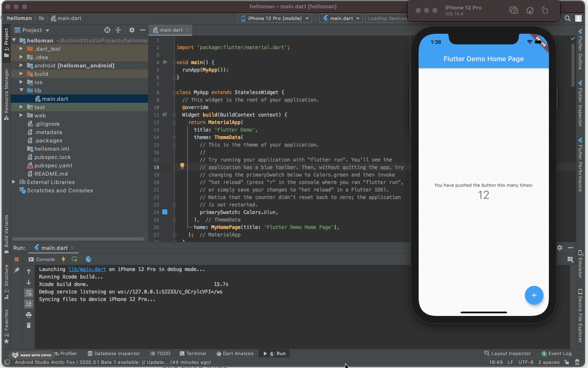Fold the MyApp class at line 8
Screen dimensions: 588x368
pyautogui.click(x=174, y=92)
